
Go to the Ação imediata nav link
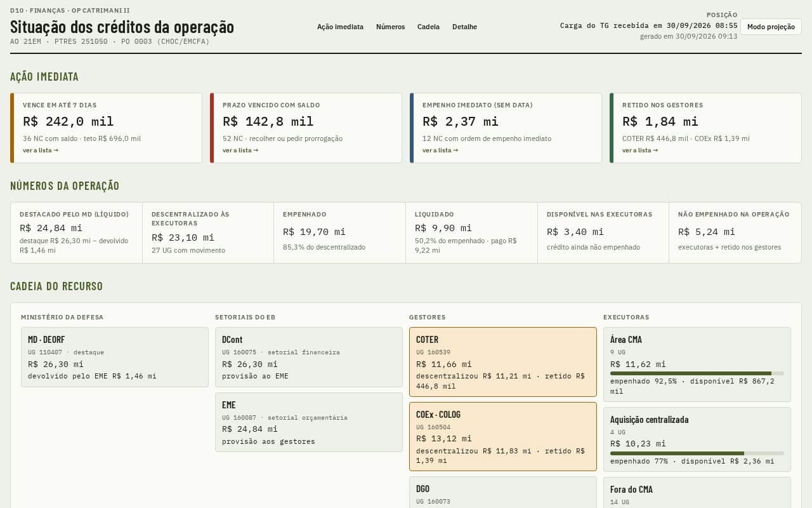(x=340, y=27)
